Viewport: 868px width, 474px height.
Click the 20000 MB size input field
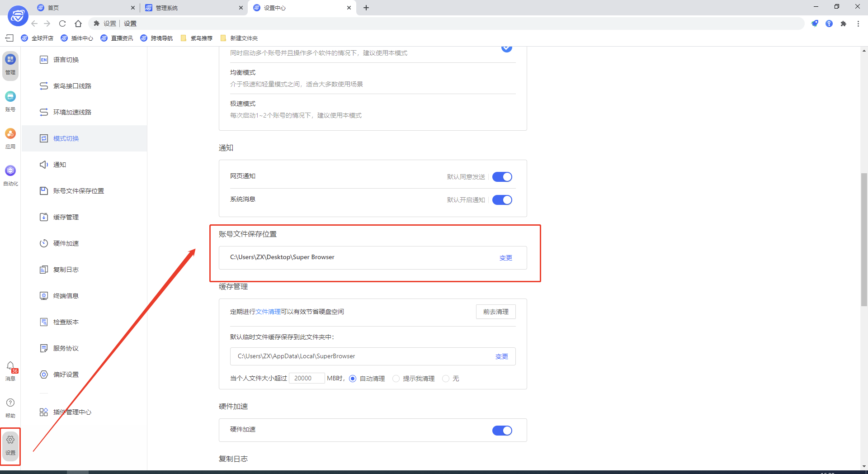307,378
